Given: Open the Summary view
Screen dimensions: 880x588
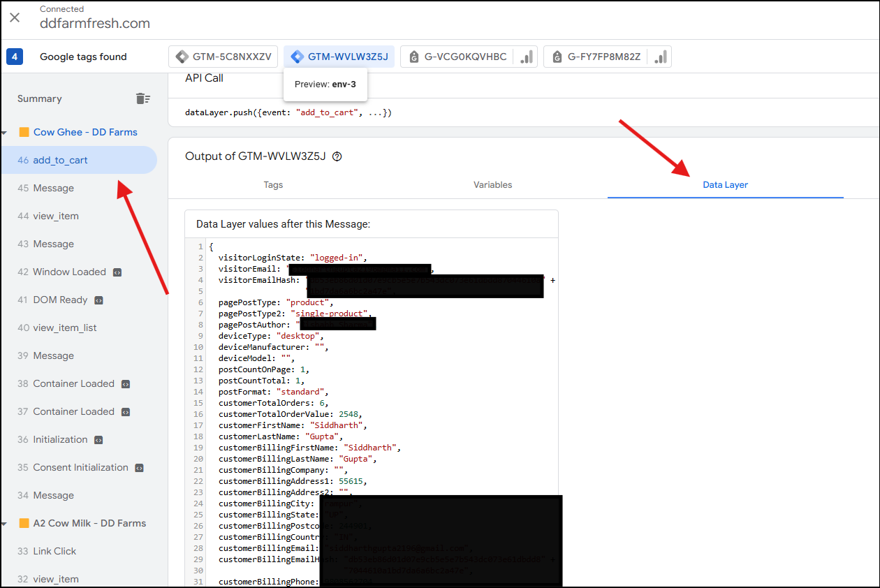Looking at the screenshot, I should 40,98.
